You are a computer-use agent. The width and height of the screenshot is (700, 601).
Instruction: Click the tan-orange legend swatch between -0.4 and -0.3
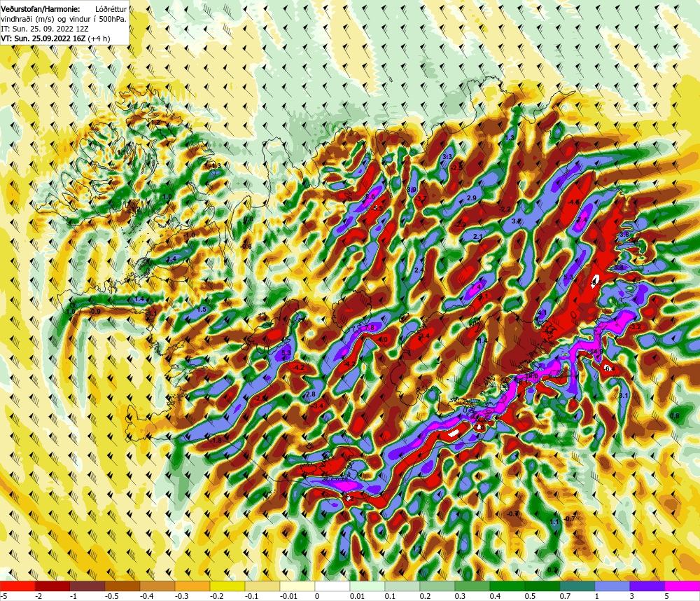157,586
